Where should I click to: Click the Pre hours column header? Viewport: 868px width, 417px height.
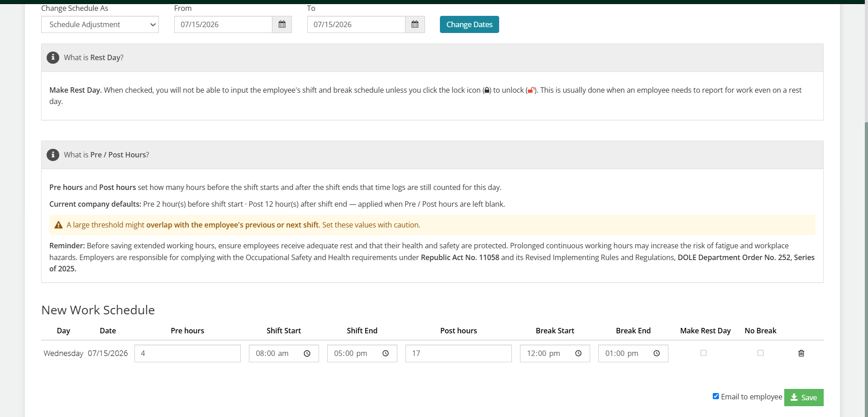pyautogui.click(x=187, y=331)
